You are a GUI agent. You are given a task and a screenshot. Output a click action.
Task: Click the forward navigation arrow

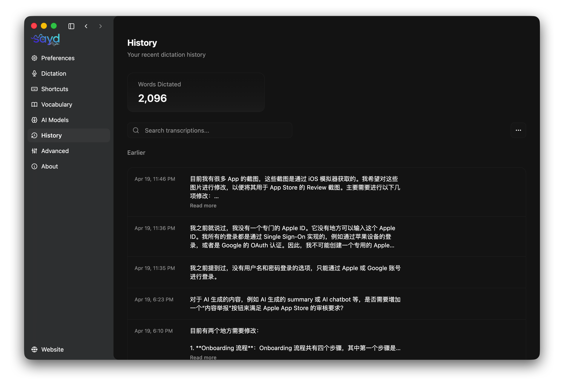pyautogui.click(x=100, y=26)
